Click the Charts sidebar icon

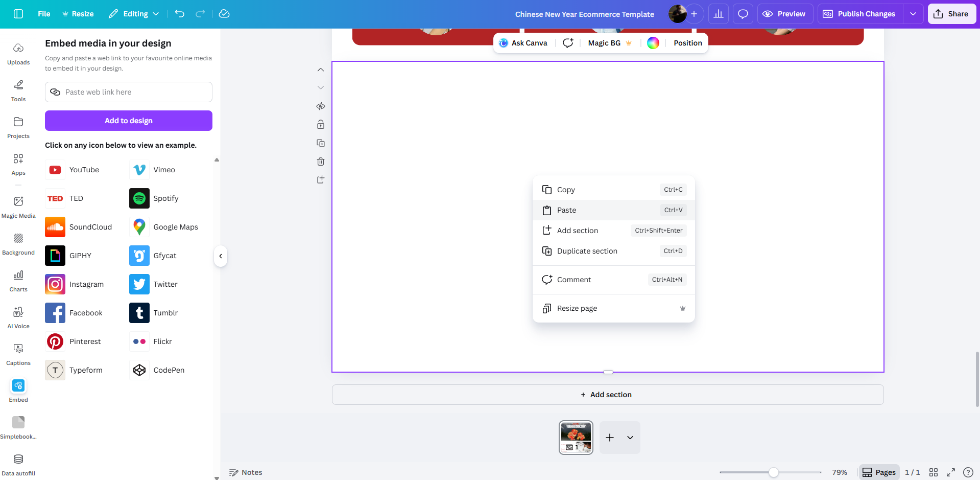click(x=18, y=281)
